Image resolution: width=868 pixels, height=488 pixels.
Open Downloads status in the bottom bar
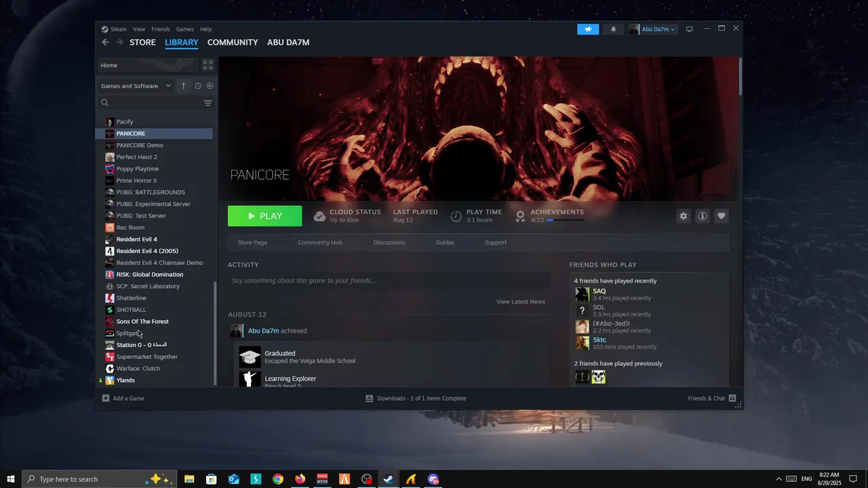coord(416,399)
